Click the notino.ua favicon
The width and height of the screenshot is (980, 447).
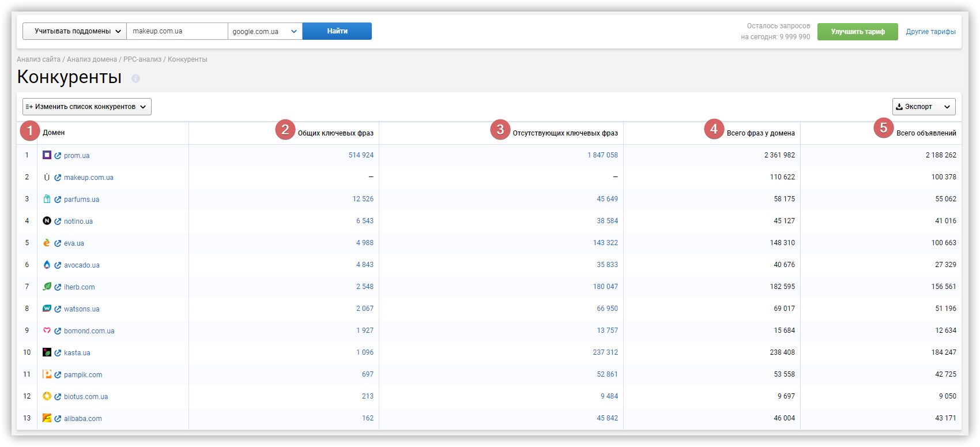click(x=47, y=221)
